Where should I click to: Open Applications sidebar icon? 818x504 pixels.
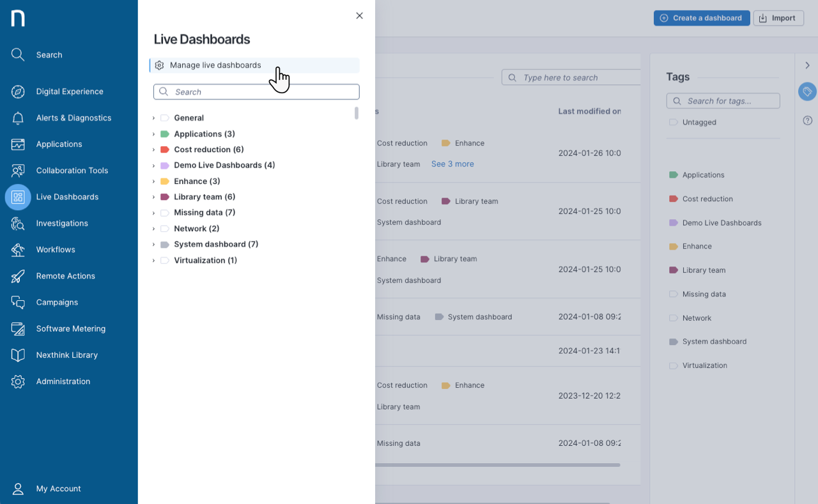pyautogui.click(x=18, y=144)
